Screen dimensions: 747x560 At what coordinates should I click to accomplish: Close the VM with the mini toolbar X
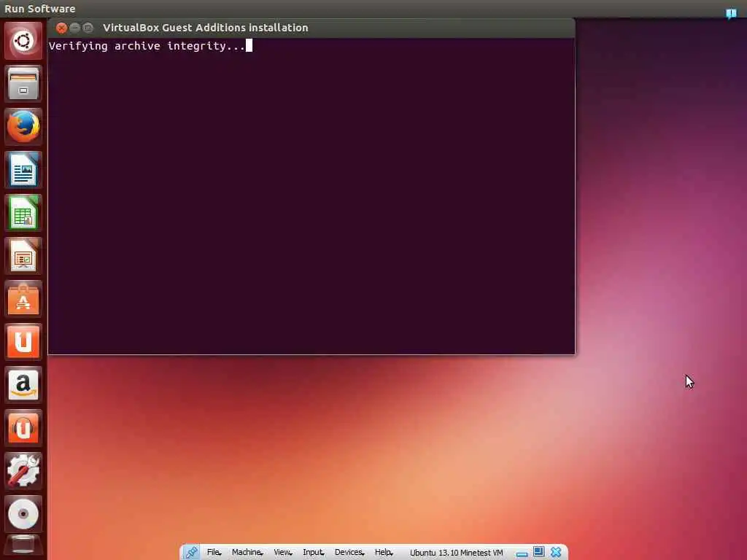pyautogui.click(x=556, y=553)
